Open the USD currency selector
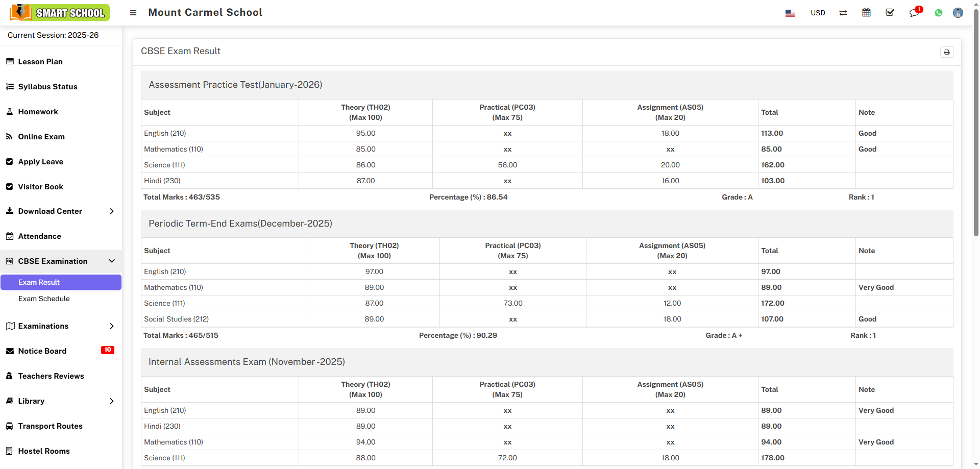This screenshot has width=980, height=469. coord(818,13)
